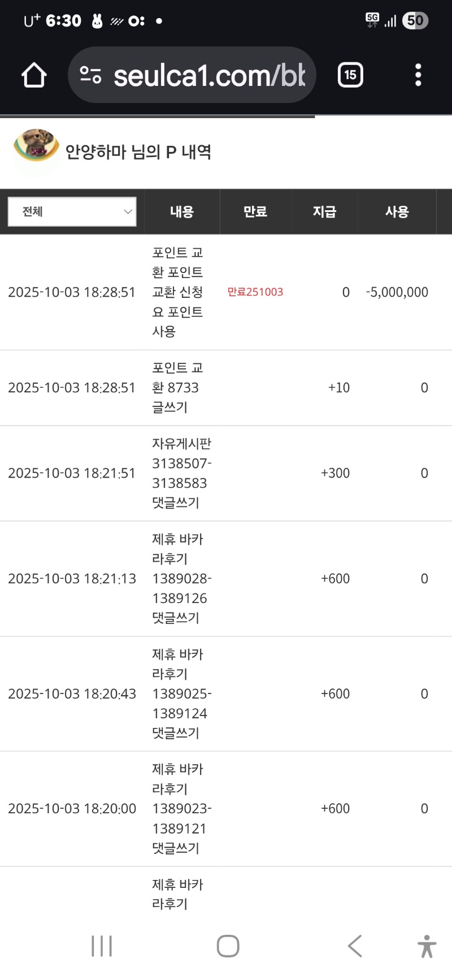The width and height of the screenshot is (452, 980).
Task: Select the 사용 column header
Action: click(x=397, y=212)
